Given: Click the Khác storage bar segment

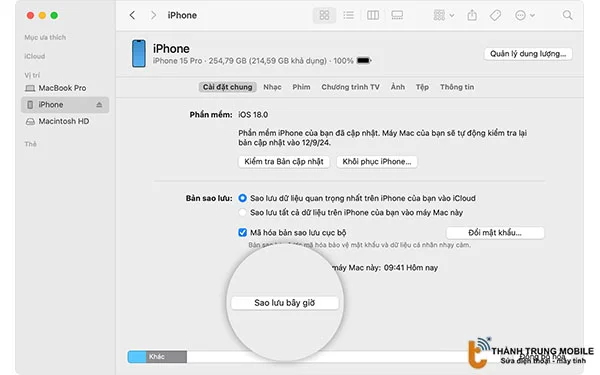Looking at the screenshot, I should point(166,357).
